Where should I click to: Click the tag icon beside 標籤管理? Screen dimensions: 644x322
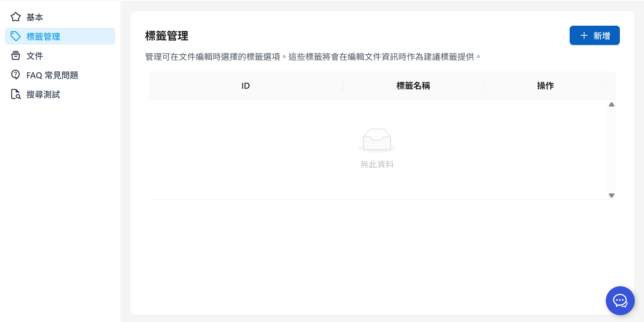16,36
